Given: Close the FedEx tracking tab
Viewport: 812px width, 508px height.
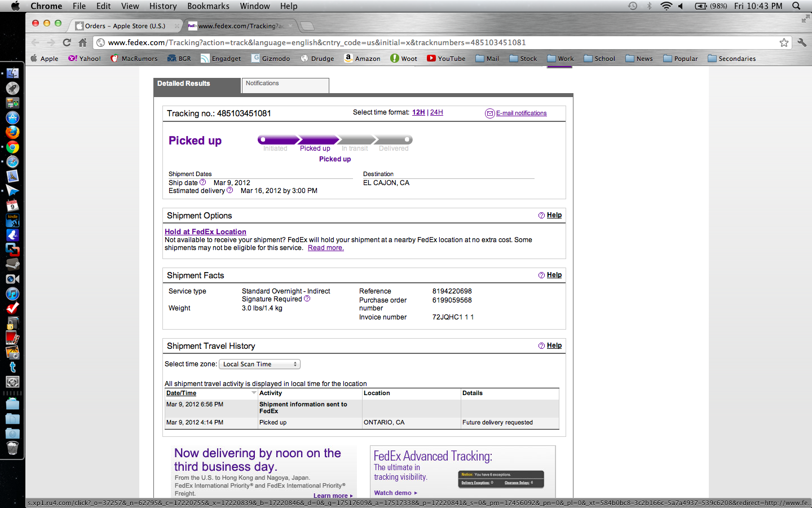Looking at the screenshot, I should (x=291, y=25).
